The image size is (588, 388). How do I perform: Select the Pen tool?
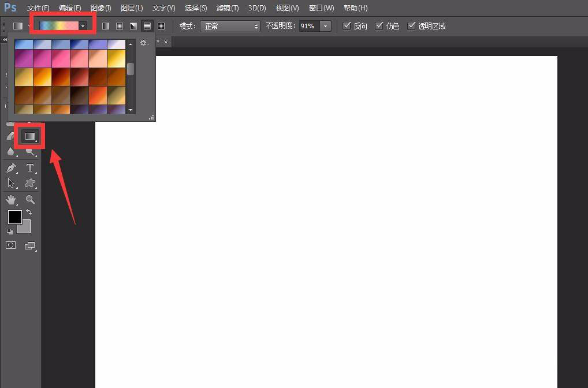click(x=12, y=168)
